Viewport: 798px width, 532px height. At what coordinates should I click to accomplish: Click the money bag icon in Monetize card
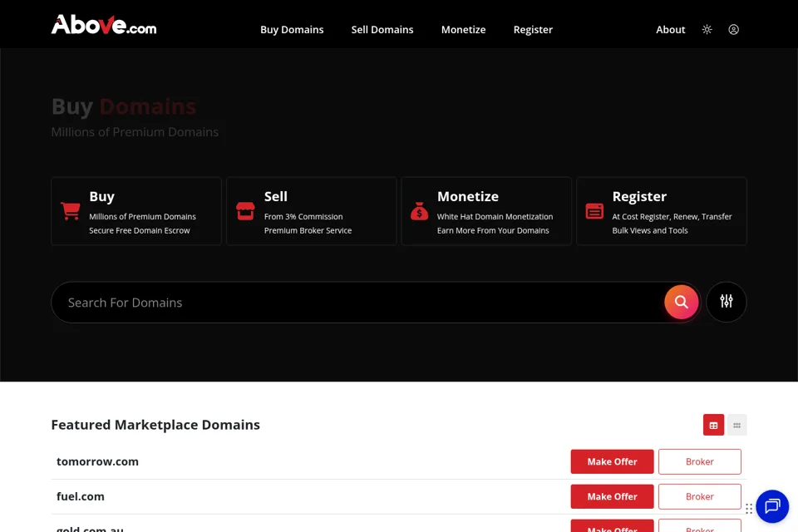419,211
